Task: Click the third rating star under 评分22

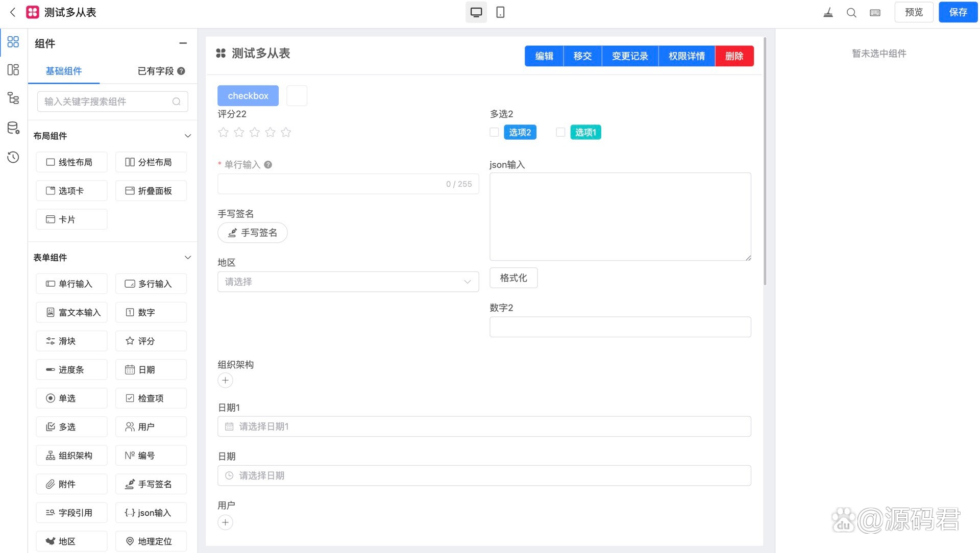Action: (x=255, y=133)
